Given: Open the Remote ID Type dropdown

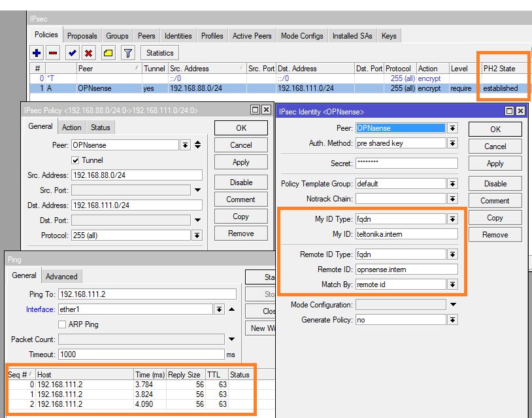Looking at the screenshot, I should 453,254.
